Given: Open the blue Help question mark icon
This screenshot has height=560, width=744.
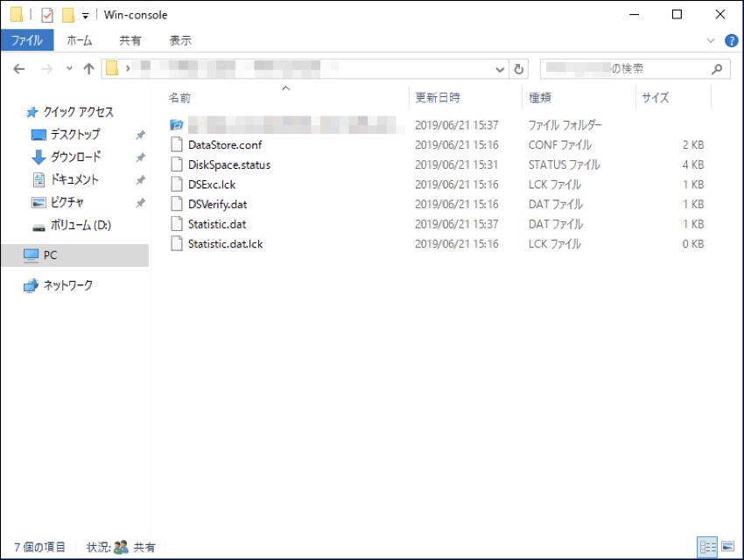Looking at the screenshot, I should click(731, 41).
